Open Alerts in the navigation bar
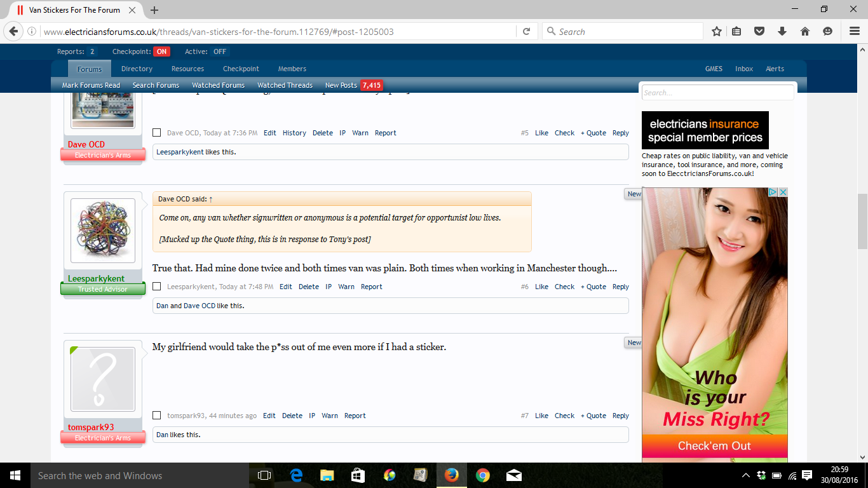 [775, 69]
